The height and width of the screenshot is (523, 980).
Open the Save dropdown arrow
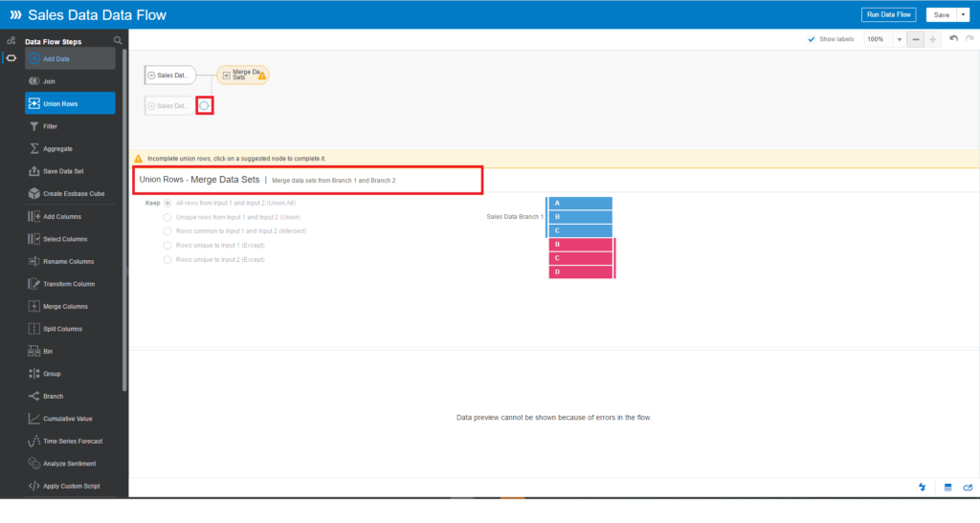pyautogui.click(x=963, y=15)
